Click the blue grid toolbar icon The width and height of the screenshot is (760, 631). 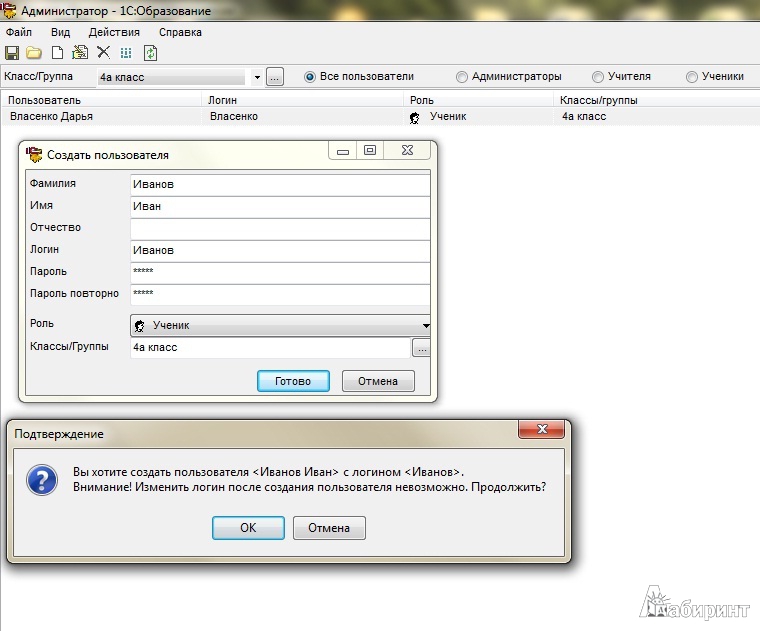click(126, 53)
